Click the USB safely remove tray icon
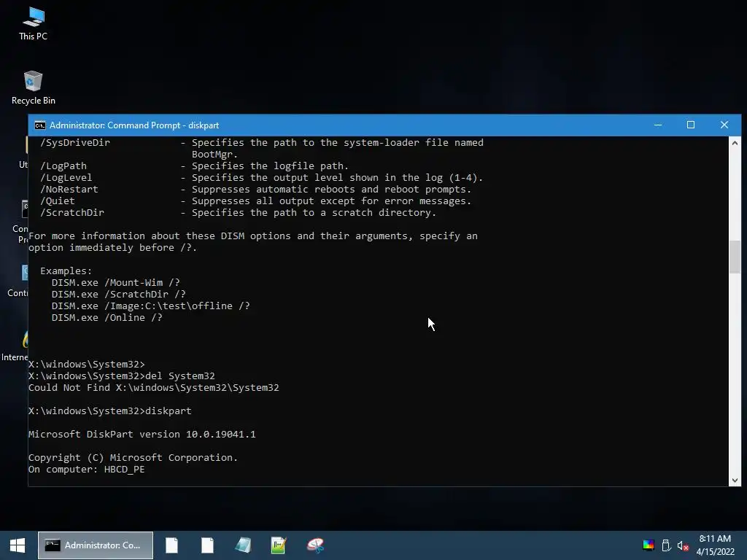Screen dimensions: 747x560 (666, 545)
